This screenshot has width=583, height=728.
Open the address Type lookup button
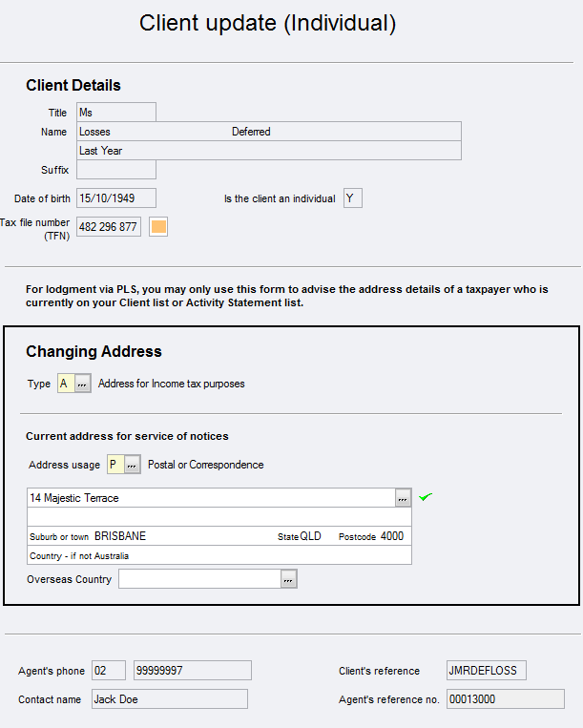(x=83, y=384)
